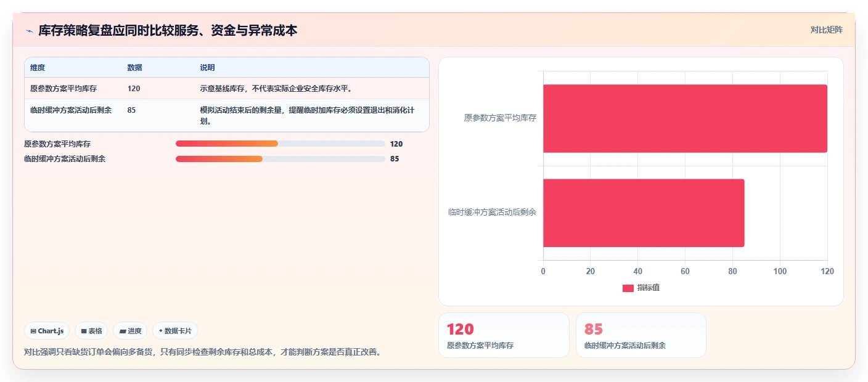868x382 pixels.
Task: Click the 表格 tag chip
Action: [x=91, y=331]
